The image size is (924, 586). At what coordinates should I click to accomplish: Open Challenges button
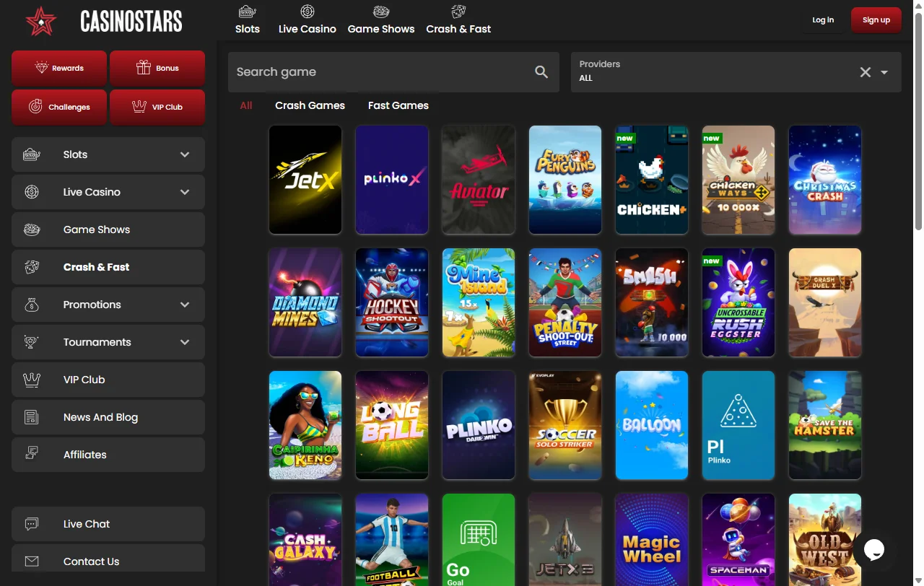pos(59,108)
